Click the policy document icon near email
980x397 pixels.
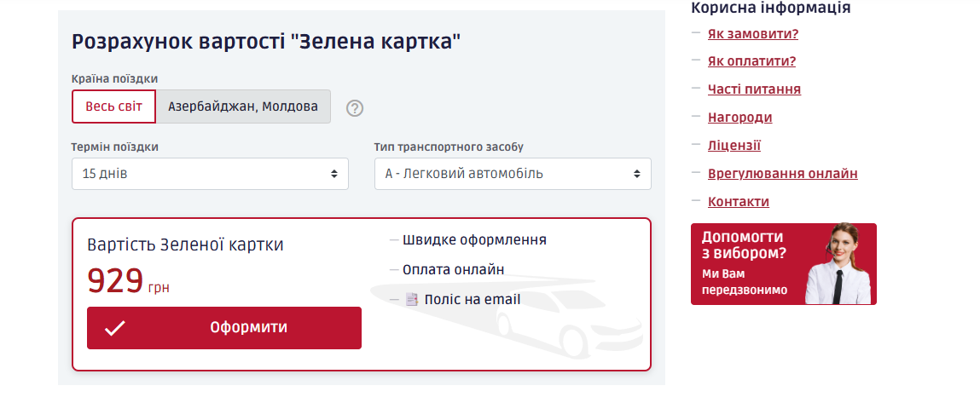(412, 300)
